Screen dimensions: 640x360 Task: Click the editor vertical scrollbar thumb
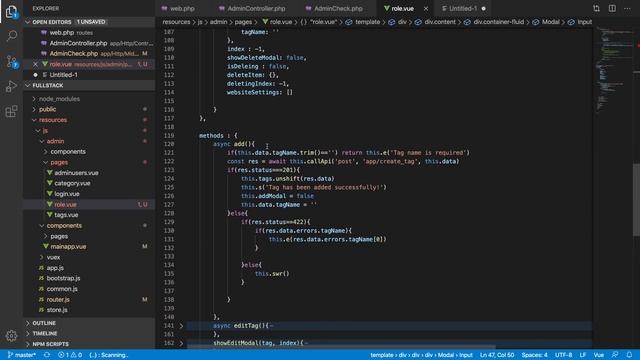[x=636, y=199]
